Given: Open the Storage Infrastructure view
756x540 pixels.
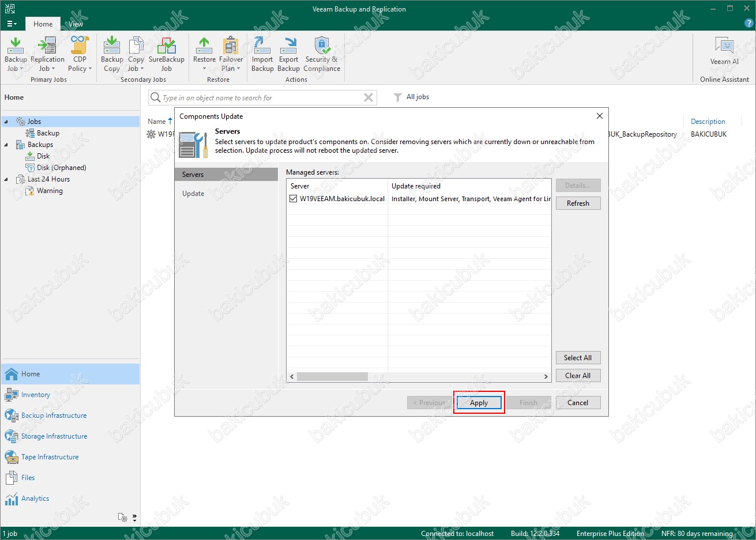Looking at the screenshot, I should [54, 436].
